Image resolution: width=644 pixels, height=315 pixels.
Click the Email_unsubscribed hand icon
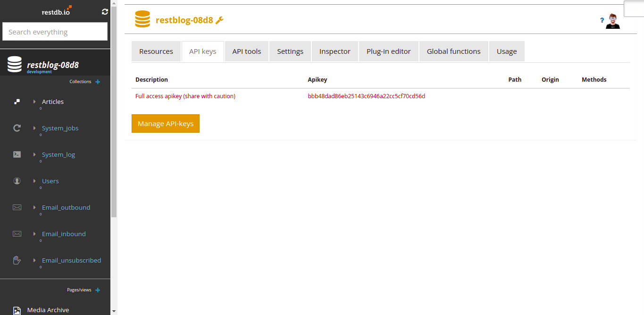point(17,260)
